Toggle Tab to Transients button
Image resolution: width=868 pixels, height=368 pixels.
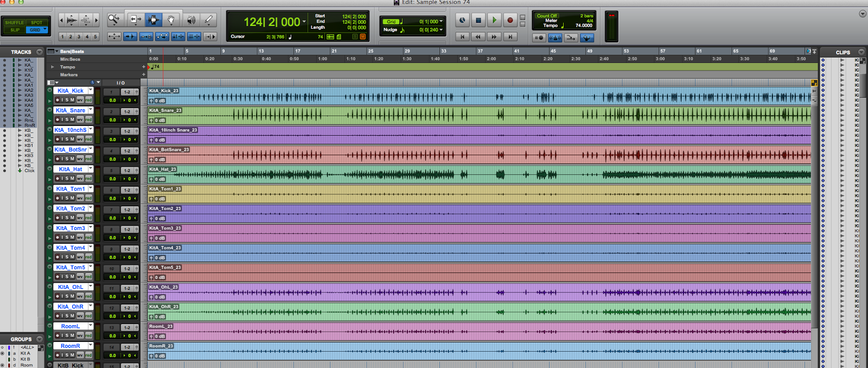(x=130, y=36)
